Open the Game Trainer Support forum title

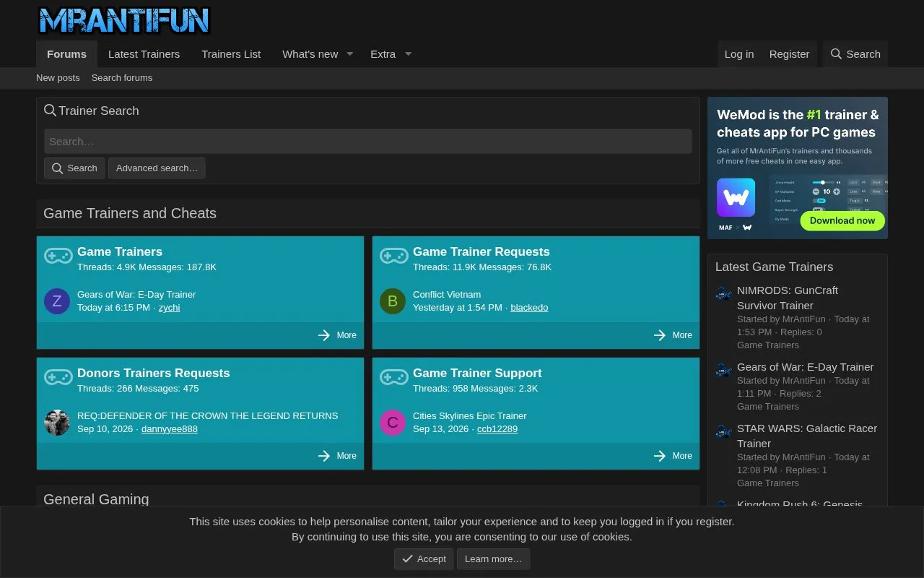click(x=477, y=374)
